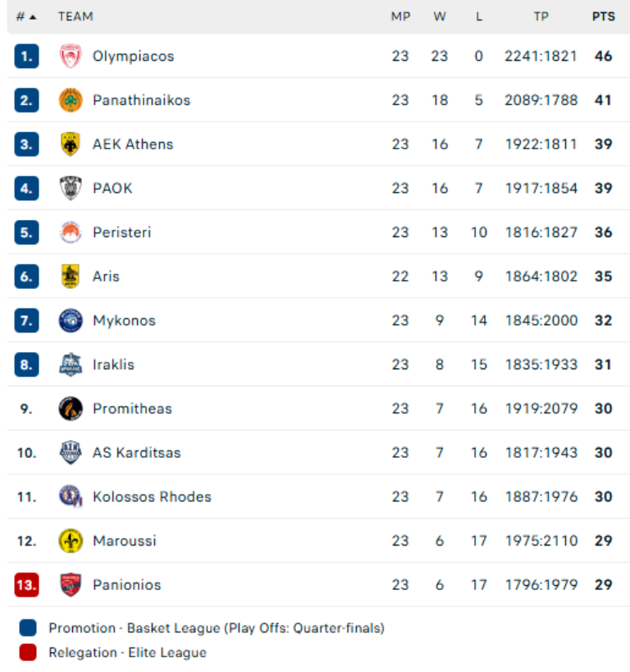Viewport: 630px width, 672px height.
Task: Click the Promitheas black flame logo
Action: [71, 409]
